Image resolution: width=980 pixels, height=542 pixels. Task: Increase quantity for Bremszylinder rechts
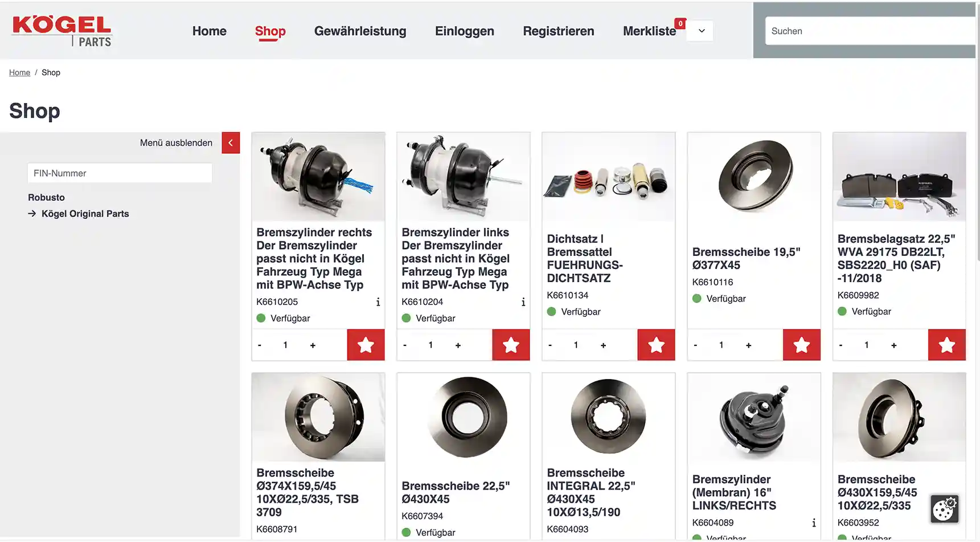tap(313, 345)
